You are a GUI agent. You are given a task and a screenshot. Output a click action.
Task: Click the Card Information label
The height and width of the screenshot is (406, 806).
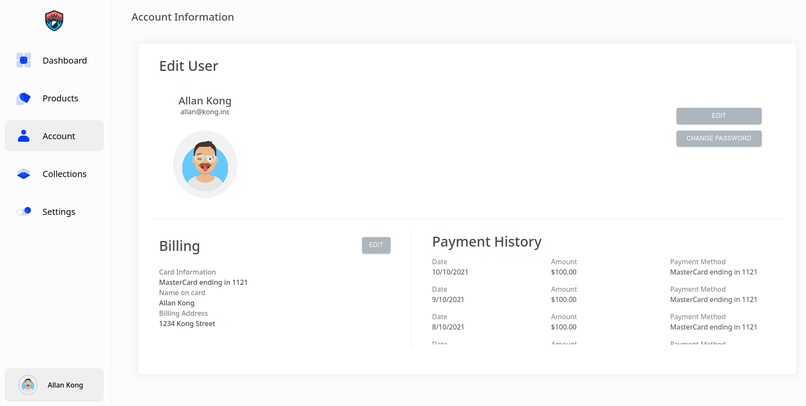[188, 272]
